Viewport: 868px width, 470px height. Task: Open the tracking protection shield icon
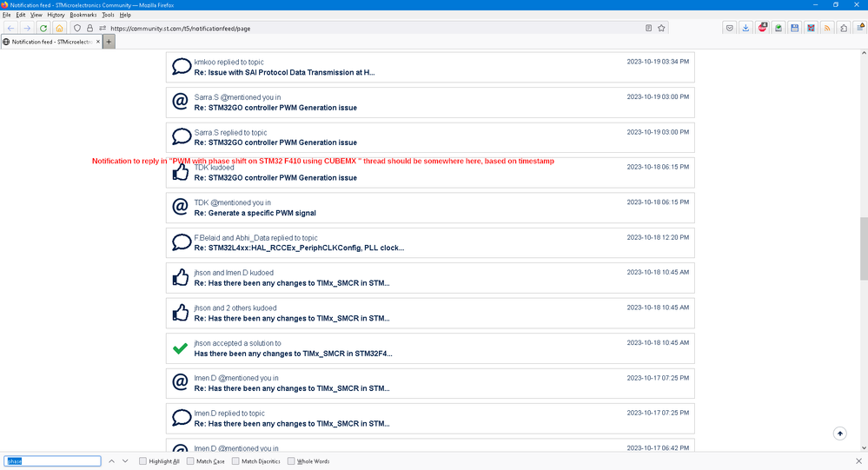(77, 28)
